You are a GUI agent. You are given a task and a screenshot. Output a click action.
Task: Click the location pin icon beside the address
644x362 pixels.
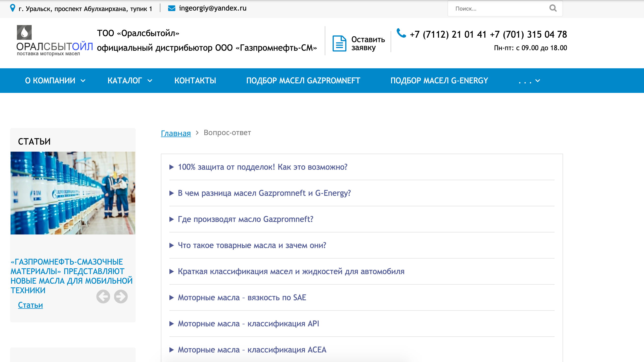[12, 8]
